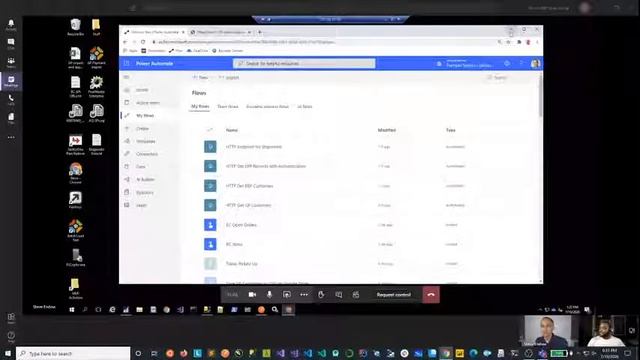Open more actions ellipsis in meeting controls

point(304,294)
